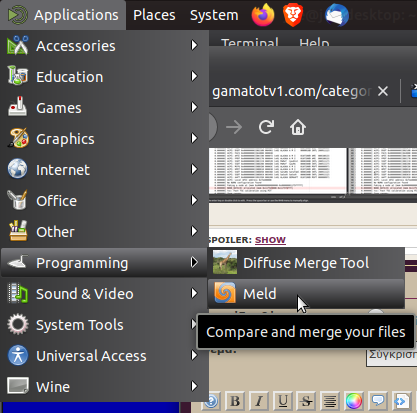
Task: Expand the Other submenu arrow
Action: click(194, 231)
